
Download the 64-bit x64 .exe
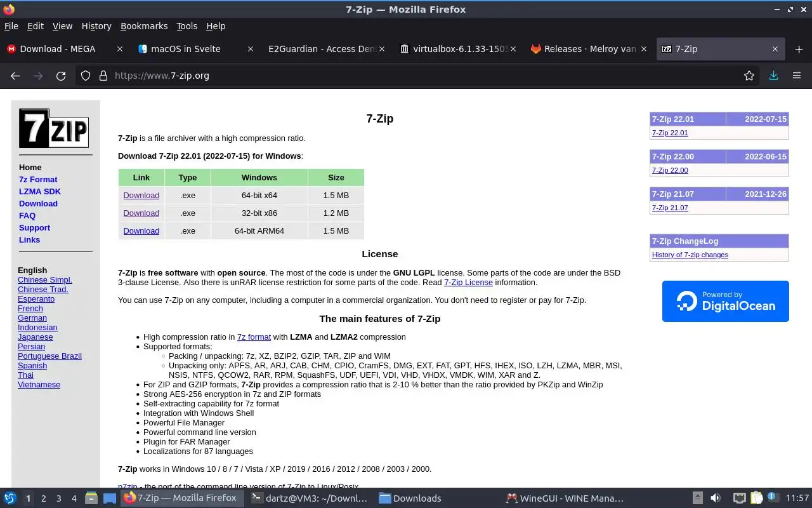tap(141, 196)
